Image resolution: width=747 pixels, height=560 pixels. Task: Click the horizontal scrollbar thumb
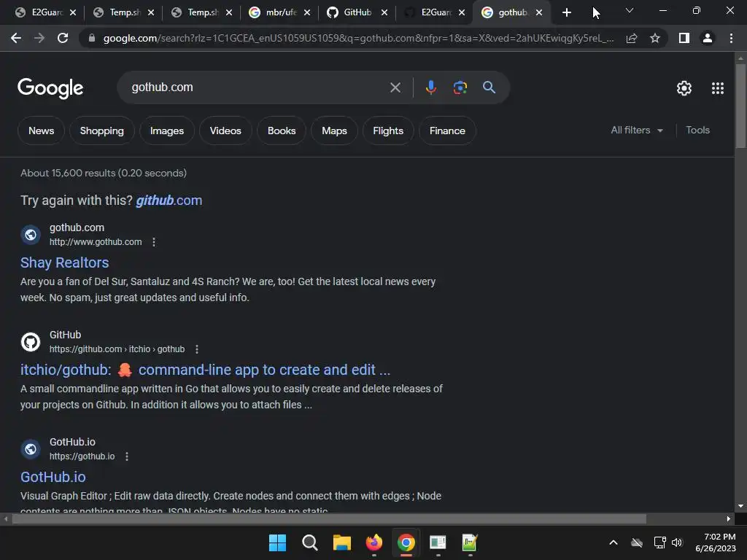pos(329,518)
